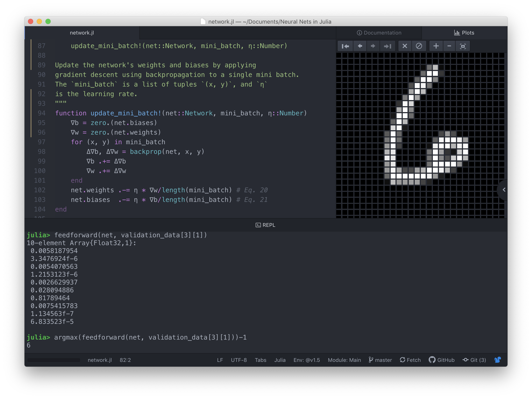Screen dimensions: 532x399
Task: Toggle the Git (3) changes panel
Action: pyautogui.click(x=474, y=360)
